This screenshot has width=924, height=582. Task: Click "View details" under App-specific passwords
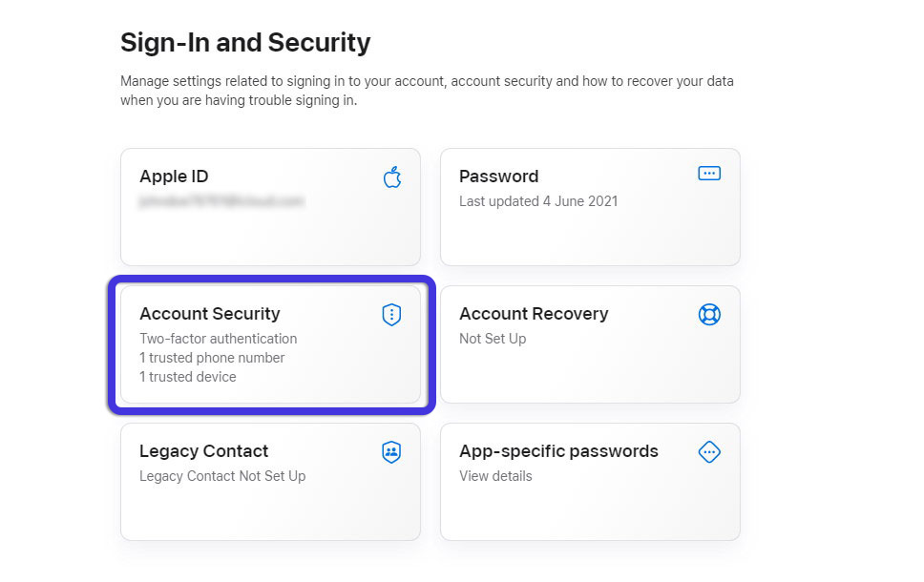(495, 476)
